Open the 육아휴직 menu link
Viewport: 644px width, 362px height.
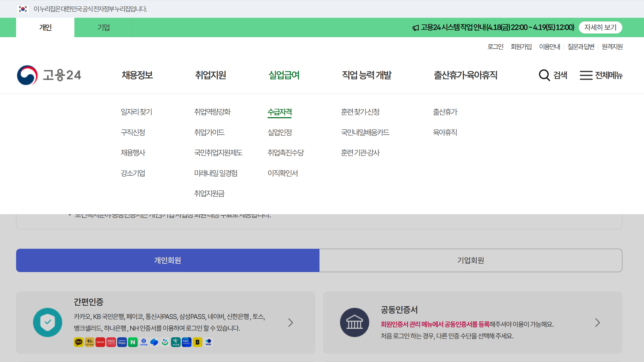(x=445, y=132)
